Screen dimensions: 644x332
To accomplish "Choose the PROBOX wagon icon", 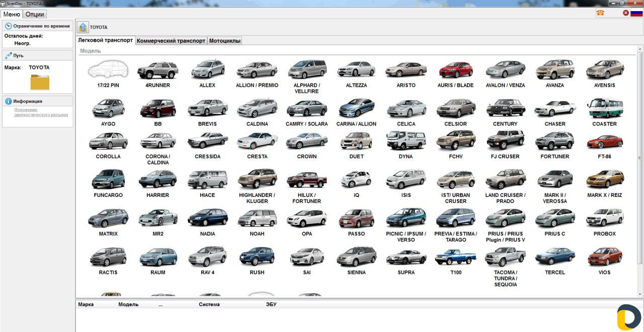I will [605, 218].
